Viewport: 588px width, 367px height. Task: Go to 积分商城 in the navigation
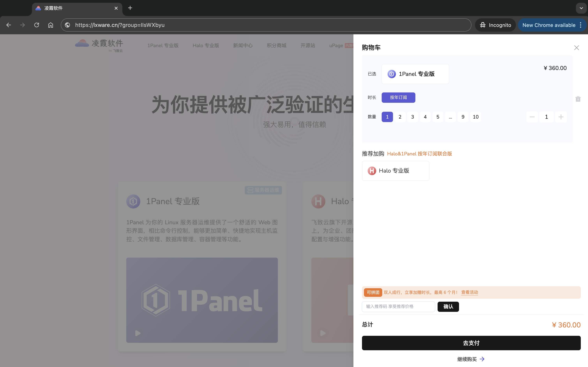click(x=276, y=45)
